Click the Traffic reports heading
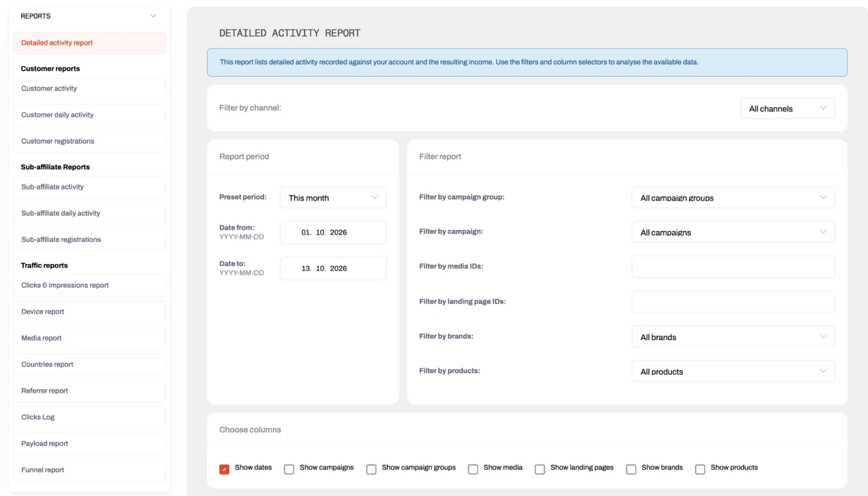 (x=44, y=266)
